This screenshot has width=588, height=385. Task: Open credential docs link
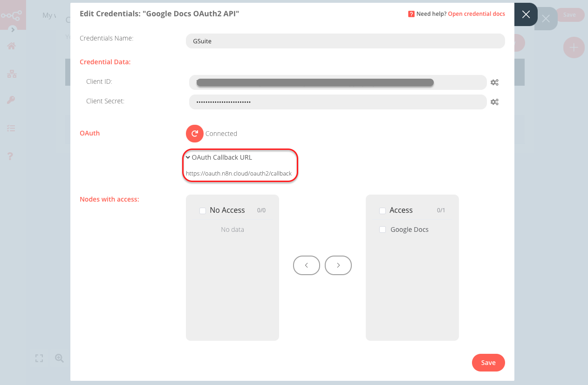pyautogui.click(x=476, y=14)
